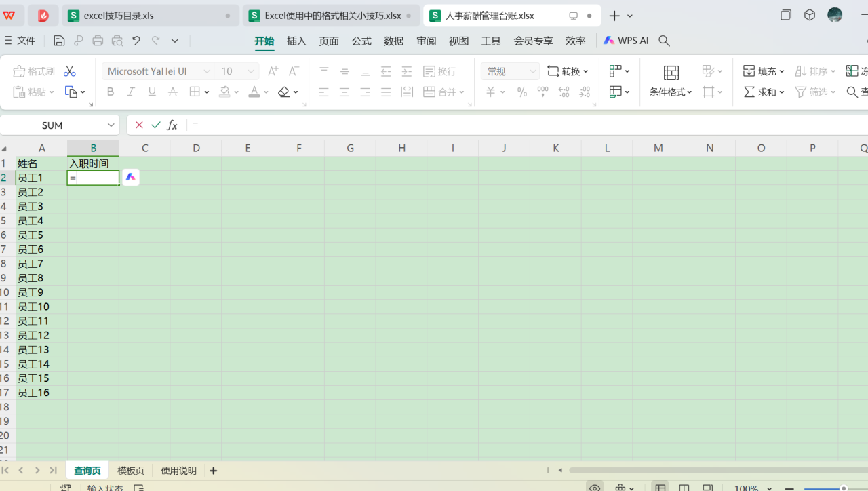868x491 pixels.
Task: Click the Decrease Indent icon
Action: point(386,71)
